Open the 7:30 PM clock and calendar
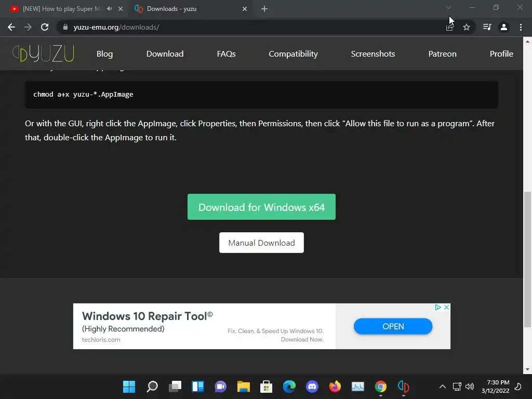The image size is (532, 399). [495, 387]
